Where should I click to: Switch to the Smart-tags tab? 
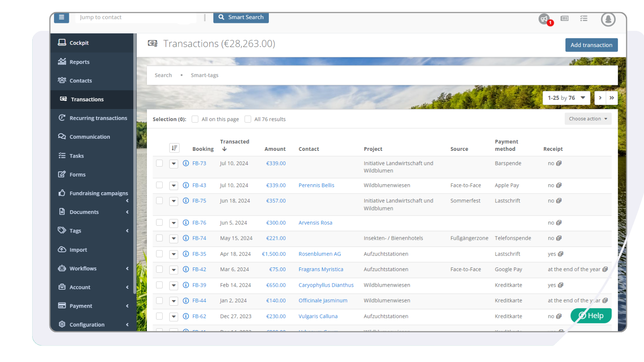(204, 75)
